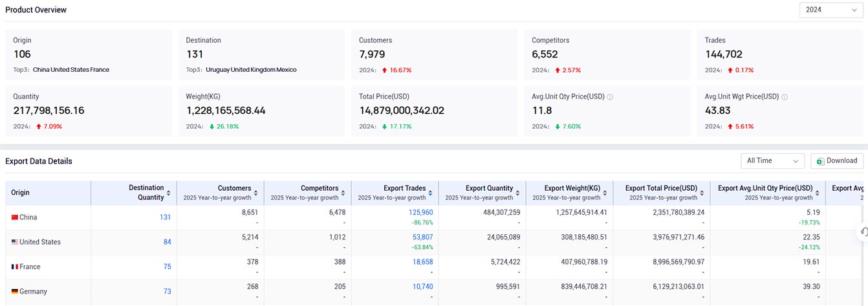Click the France flag icon
The width and height of the screenshot is (868, 306).
pyautogui.click(x=14, y=267)
